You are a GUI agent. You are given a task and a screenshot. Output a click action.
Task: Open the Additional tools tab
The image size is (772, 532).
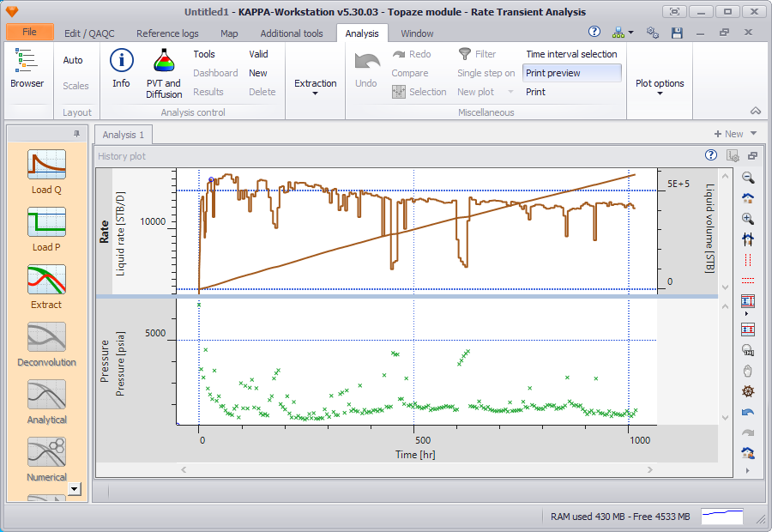[x=292, y=33]
